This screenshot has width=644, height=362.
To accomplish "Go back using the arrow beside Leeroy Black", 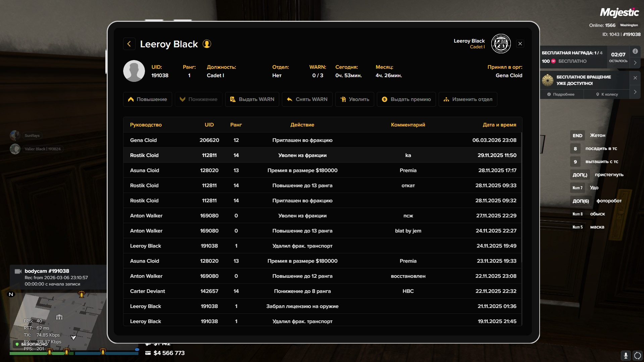I will 129,44.
